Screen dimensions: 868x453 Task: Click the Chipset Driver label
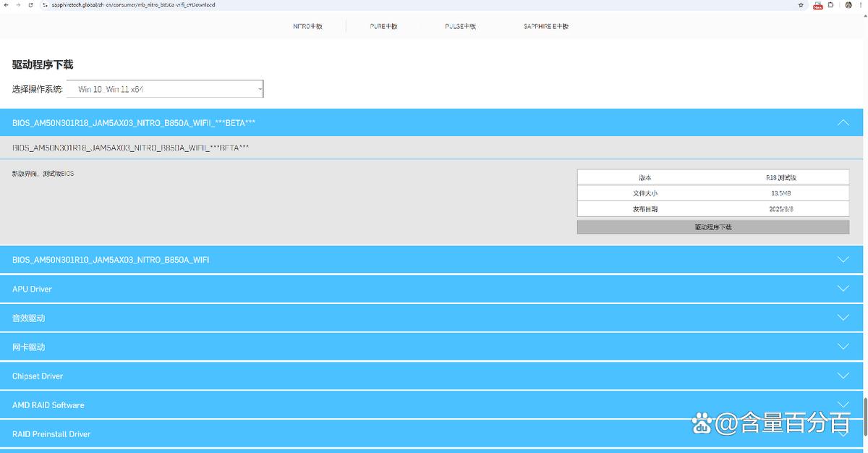(38, 376)
